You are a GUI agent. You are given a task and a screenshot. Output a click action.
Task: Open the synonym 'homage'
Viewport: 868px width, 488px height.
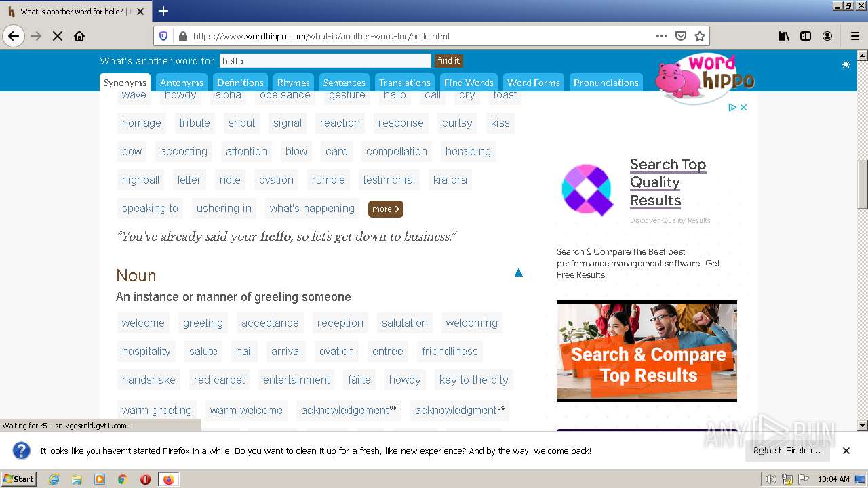142,123
